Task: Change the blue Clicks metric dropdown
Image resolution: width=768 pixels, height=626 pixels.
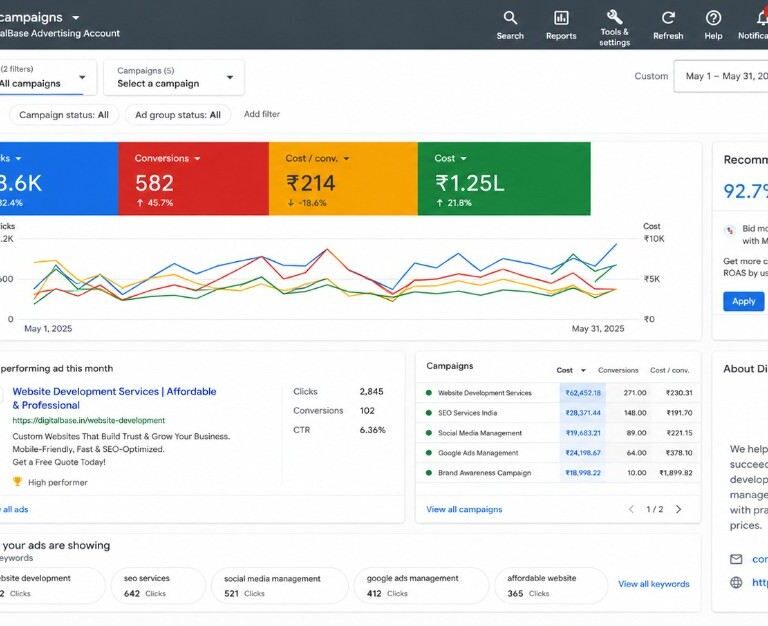Action: tap(18, 159)
